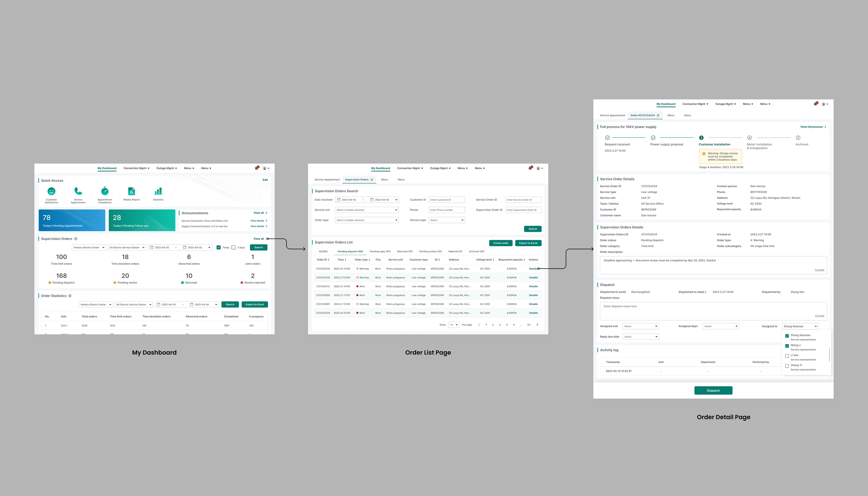Open the Weekly Report icon

pos(132,191)
